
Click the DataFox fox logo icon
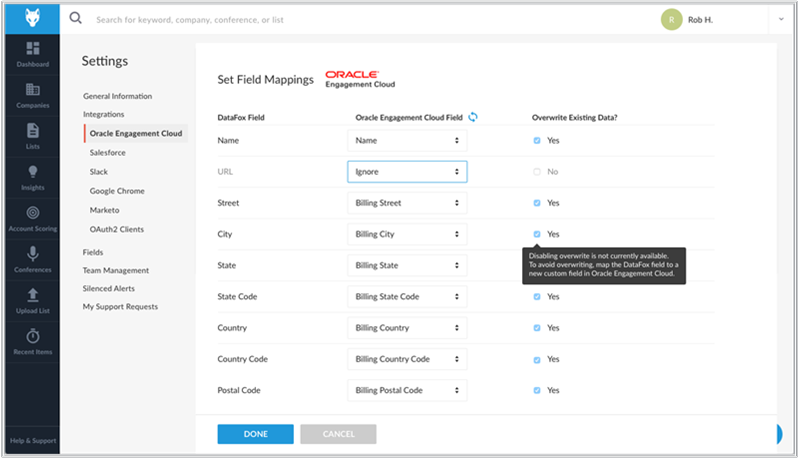pyautogui.click(x=32, y=17)
